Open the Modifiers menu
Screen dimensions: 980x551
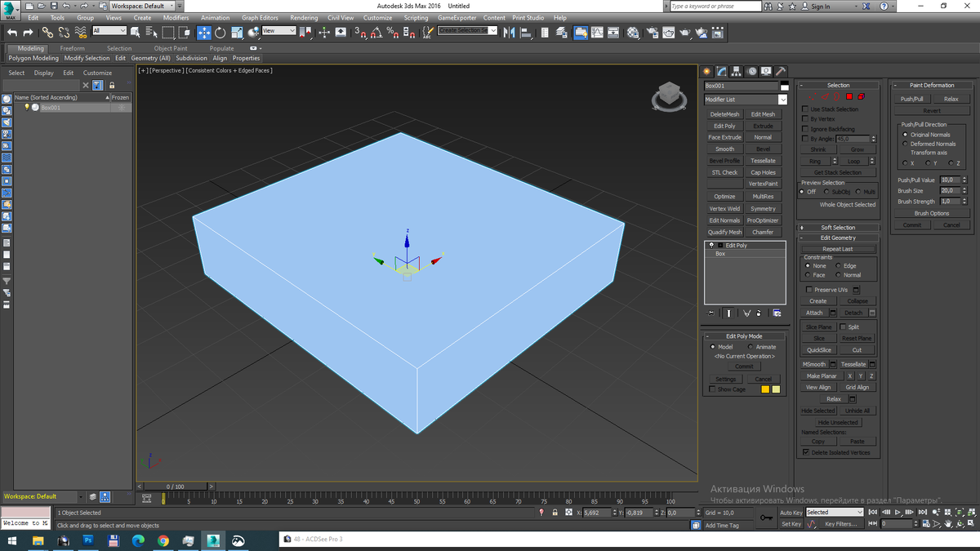[x=176, y=18]
